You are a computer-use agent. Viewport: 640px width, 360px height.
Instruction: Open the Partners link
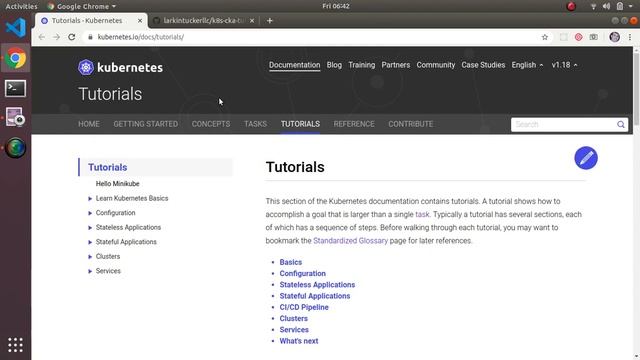(x=396, y=65)
